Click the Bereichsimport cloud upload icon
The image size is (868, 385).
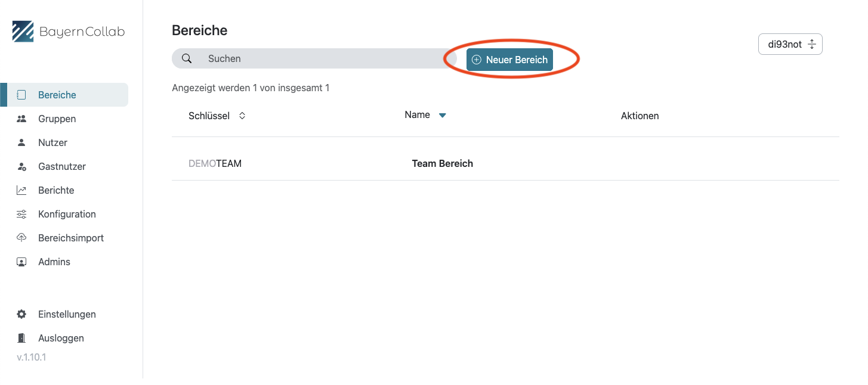tap(21, 238)
